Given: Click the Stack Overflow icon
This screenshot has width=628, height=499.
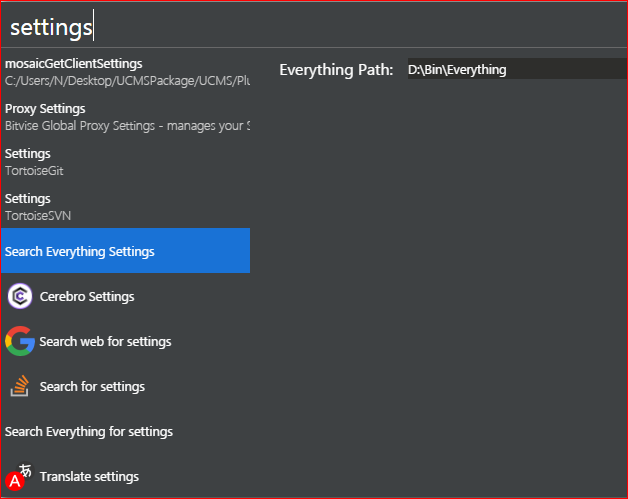Looking at the screenshot, I should click(20, 386).
